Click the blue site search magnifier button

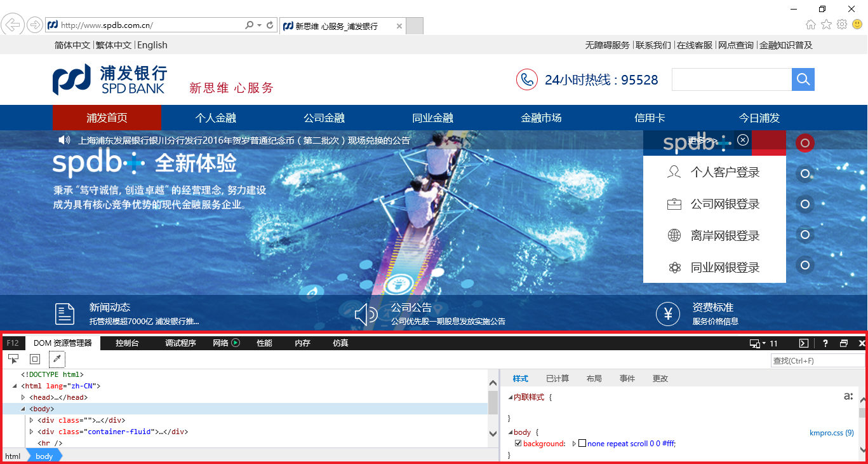803,79
